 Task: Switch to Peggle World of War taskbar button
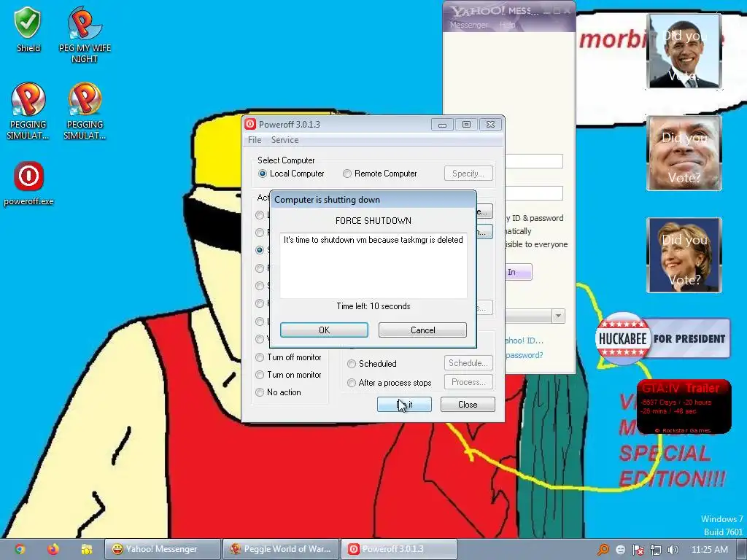[x=281, y=549]
